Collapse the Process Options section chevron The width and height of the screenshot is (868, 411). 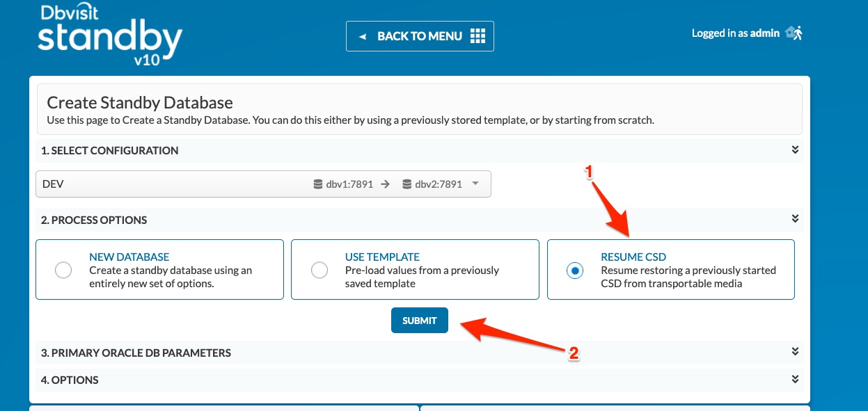coord(795,219)
